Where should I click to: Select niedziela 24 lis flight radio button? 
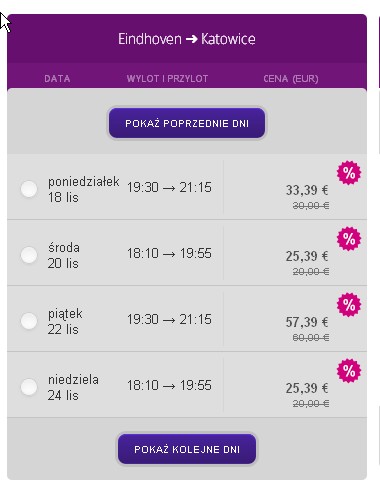(29, 387)
